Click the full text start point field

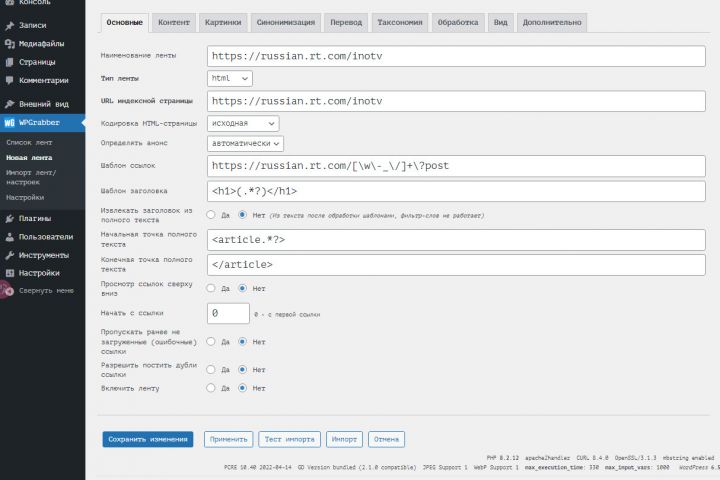click(x=456, y=240)
